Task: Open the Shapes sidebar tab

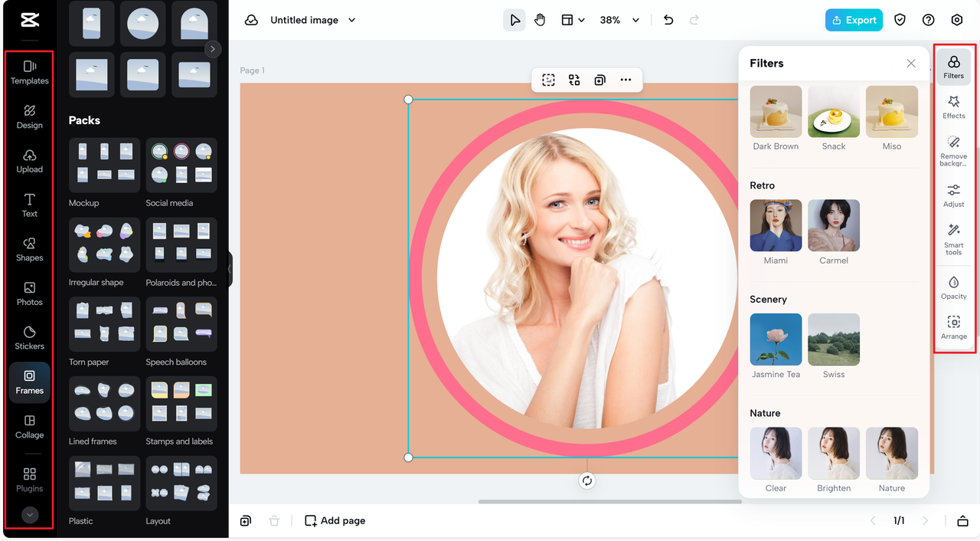Action: point(29,249)
